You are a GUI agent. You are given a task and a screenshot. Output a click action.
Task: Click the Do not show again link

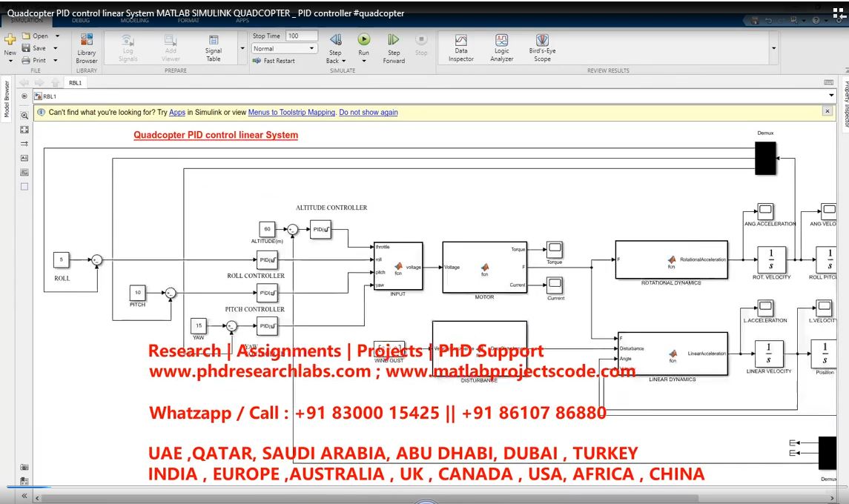369,112
